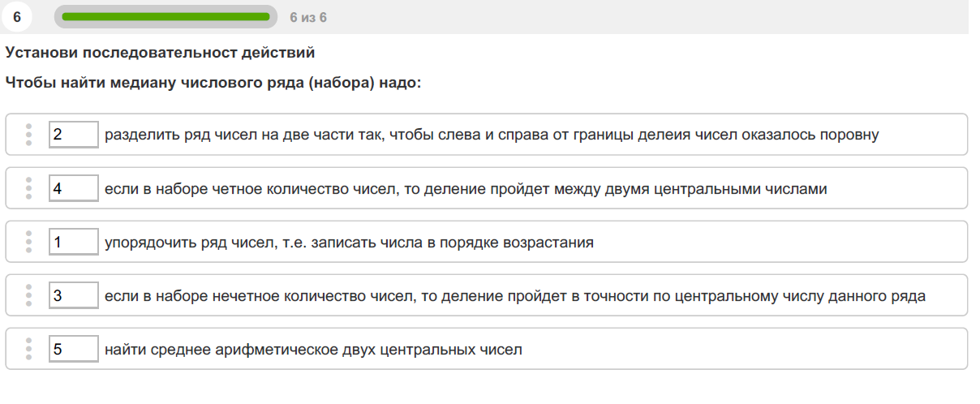Select answer text about нечетное количество чисел
The width and height of the screenshot is (980, 404).
pyautogui.click(x=515, y=295)
